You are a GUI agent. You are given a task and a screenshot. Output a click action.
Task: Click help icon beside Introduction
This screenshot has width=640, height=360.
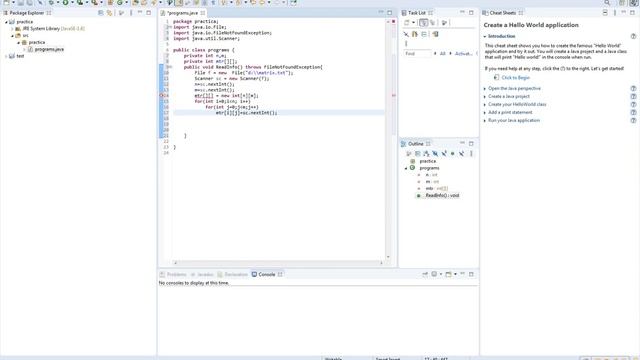[x=633, y=36]
